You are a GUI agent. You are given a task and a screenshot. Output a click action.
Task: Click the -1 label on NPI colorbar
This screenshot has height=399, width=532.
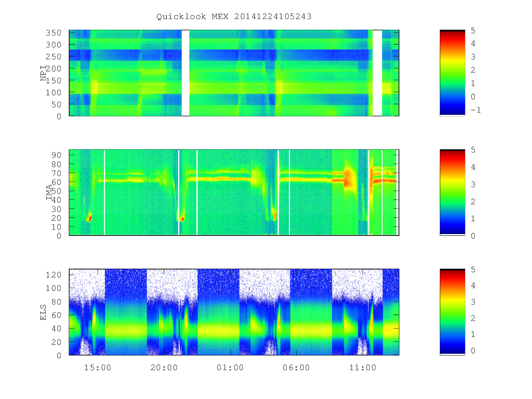click(x=475, y=110)
